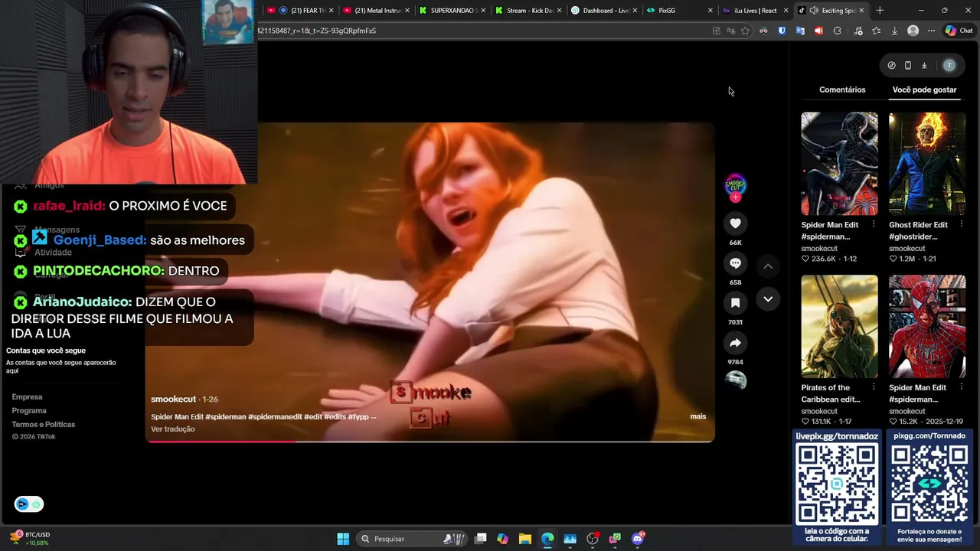The height and width of the screenshot is (551, 980).
Task: Click the app available icon in address bar
Action: point(716,31)
